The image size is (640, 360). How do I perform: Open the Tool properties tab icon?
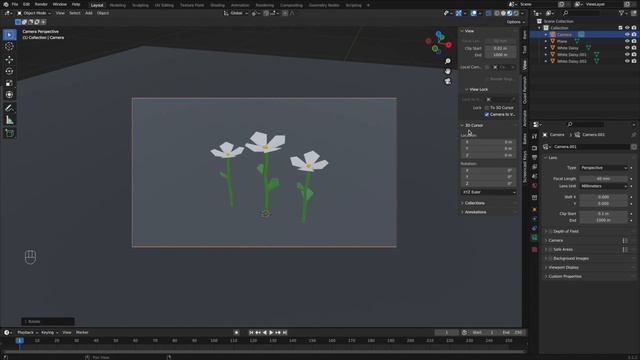pyautogui.click(x=534, y=137)
